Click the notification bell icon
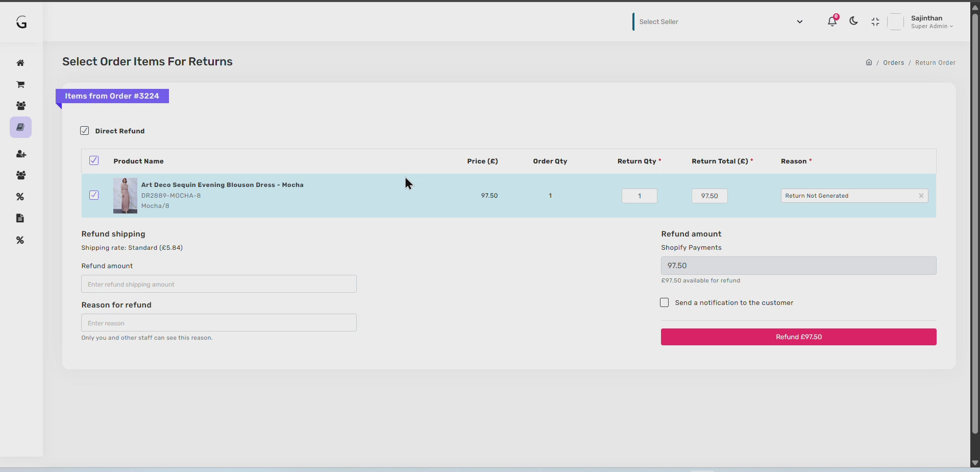 [x=832, y=21]
